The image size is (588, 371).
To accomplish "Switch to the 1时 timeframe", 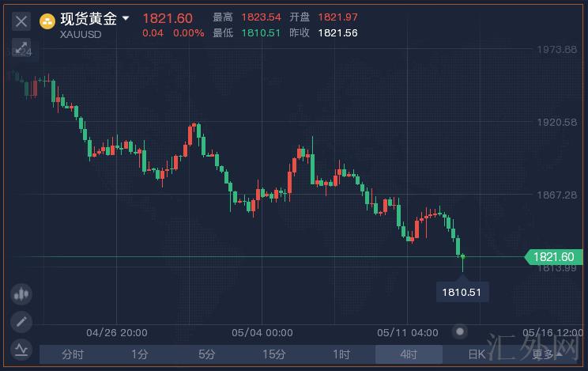I will click(341, 354).
